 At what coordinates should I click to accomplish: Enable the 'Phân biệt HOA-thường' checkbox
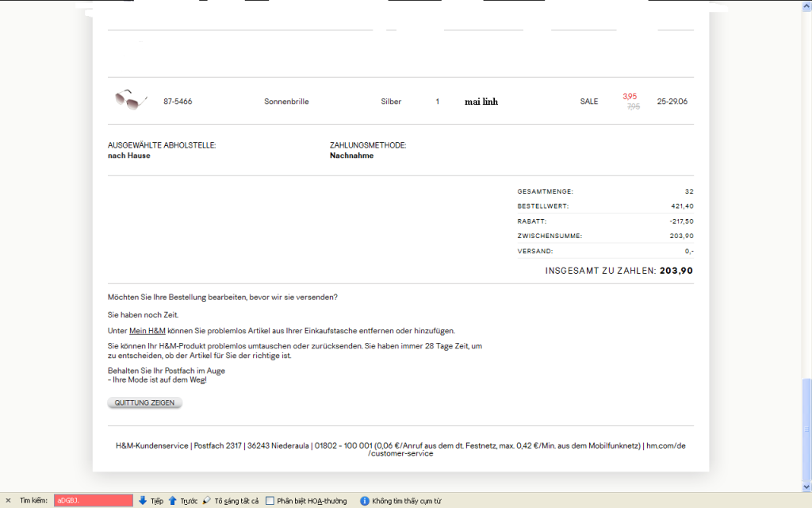(x=270, y=501)
